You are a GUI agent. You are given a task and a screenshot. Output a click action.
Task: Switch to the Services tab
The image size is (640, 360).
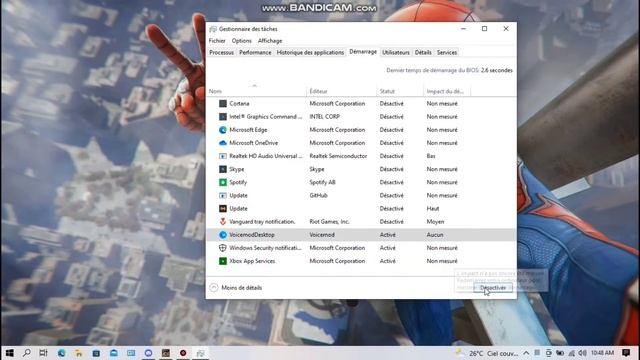[447, 53]
